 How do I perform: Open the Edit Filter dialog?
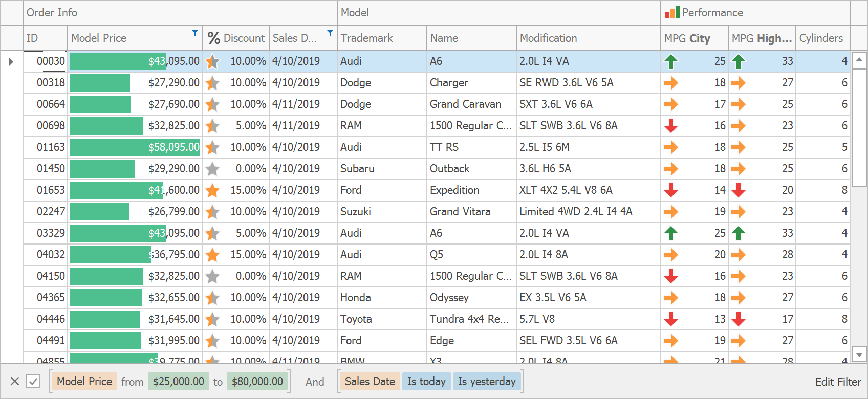pos(838,382)
